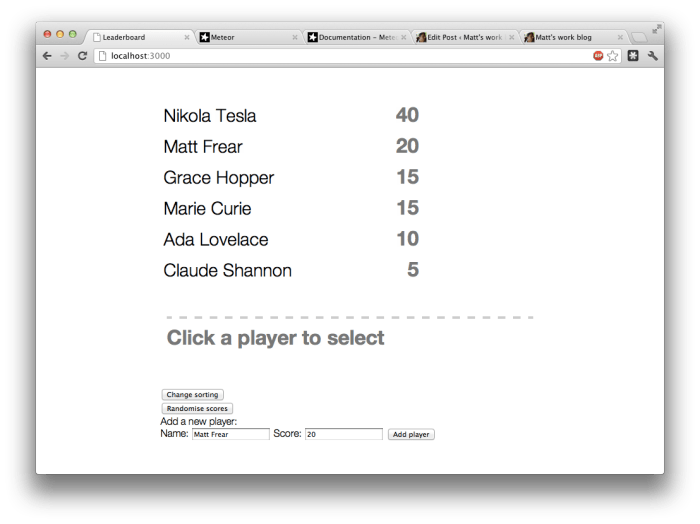Close the Leaderboard tab
This screenshot has width=700, height=524.
click(187, 37)
